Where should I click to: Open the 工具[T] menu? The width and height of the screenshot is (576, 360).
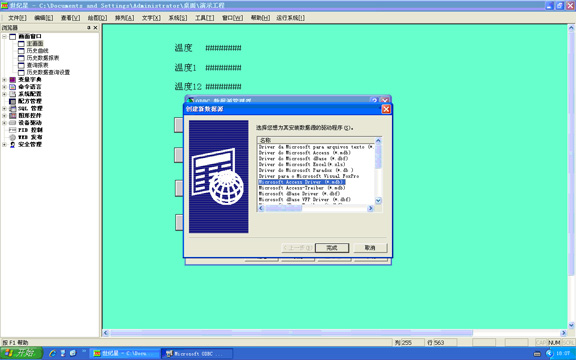tap(204, 18)
